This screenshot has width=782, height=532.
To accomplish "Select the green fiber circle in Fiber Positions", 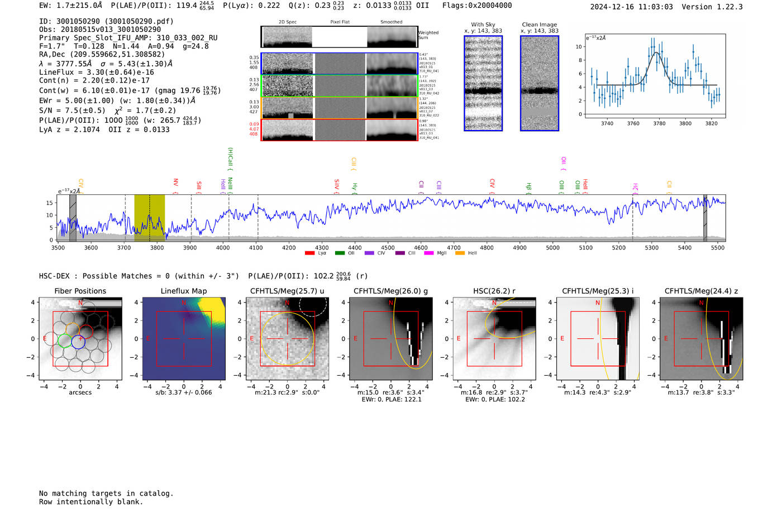I will [x=64, y=340].
